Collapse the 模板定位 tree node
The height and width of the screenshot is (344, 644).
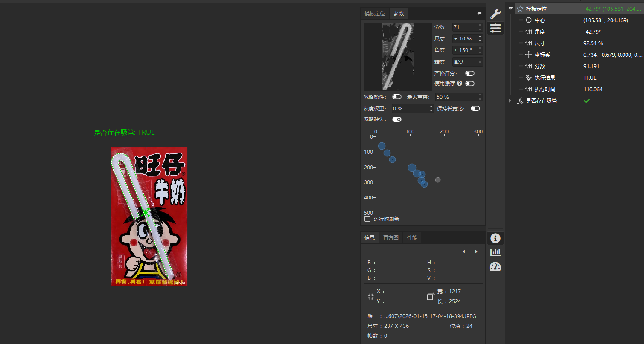coord(510,8)
